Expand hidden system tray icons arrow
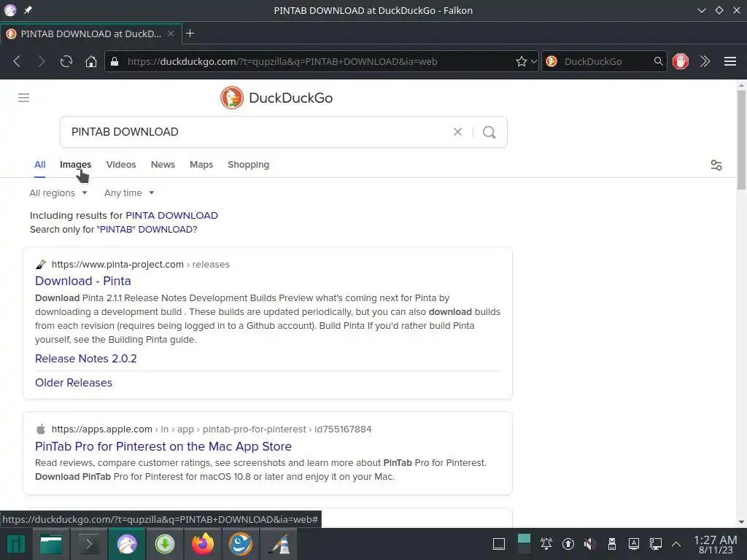 tap(676, 544)
